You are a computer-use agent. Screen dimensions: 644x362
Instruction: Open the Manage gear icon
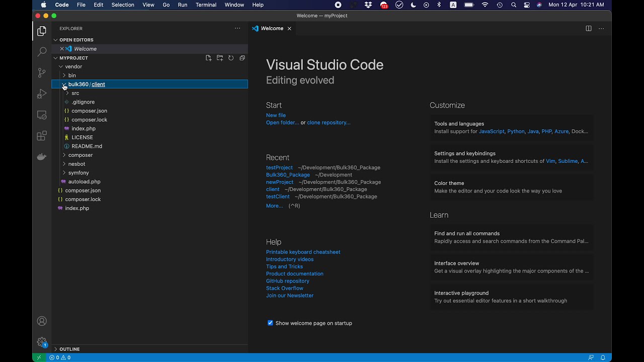point(42,342)
